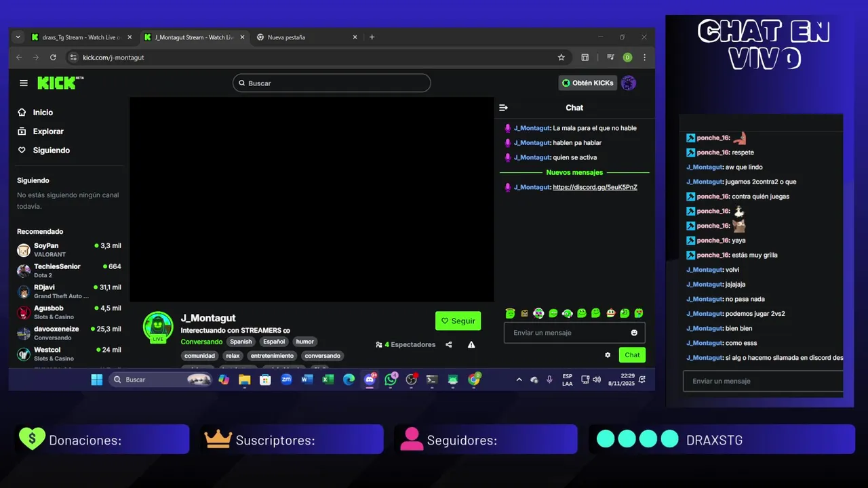Bookmark page with star icon
Image resolution: width=868 pixels, height=488 pixels.
[561, 58]
